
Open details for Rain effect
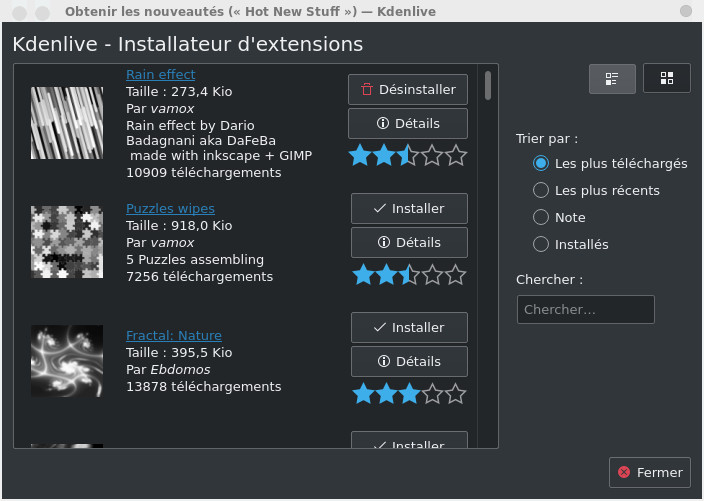pyautogui.click(x=408, y=123)
